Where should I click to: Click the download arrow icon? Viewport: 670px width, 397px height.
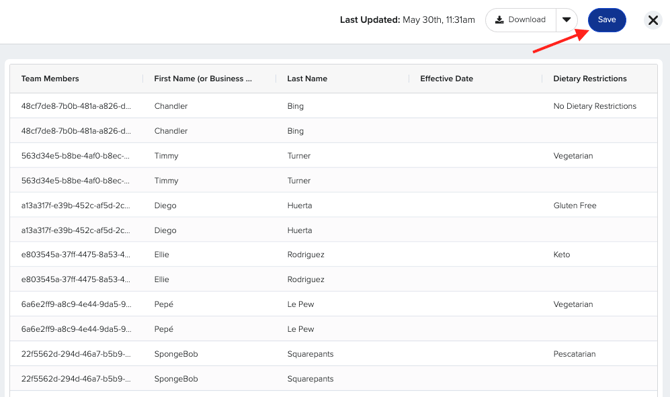click(499, 20)
